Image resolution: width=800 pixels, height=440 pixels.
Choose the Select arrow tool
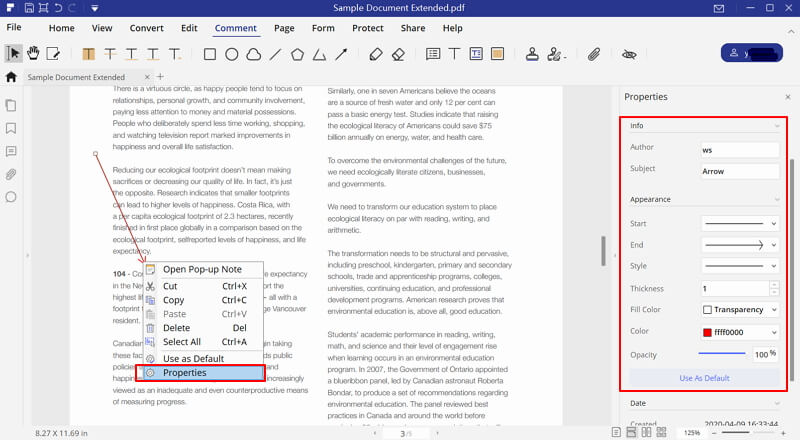click(x=14, y=53)
